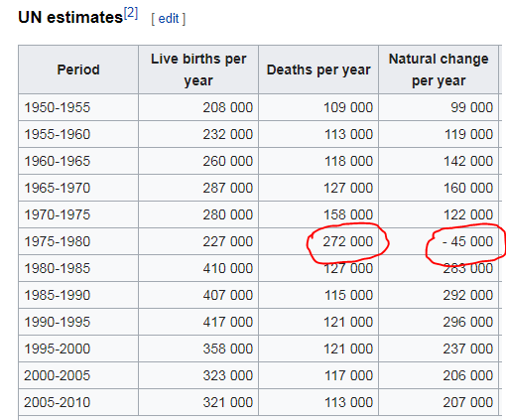Click the 115 000 deaths value

coord(348,295)
